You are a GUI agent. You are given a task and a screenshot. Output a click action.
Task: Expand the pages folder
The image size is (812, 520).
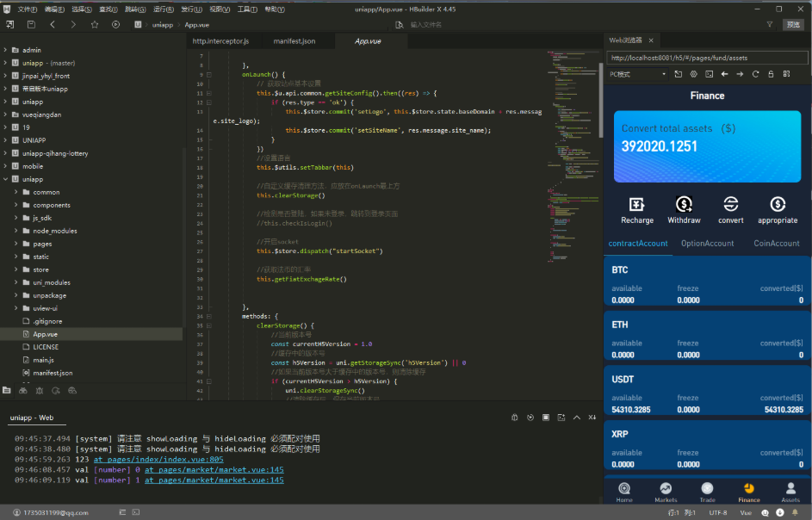coord(15,244)
